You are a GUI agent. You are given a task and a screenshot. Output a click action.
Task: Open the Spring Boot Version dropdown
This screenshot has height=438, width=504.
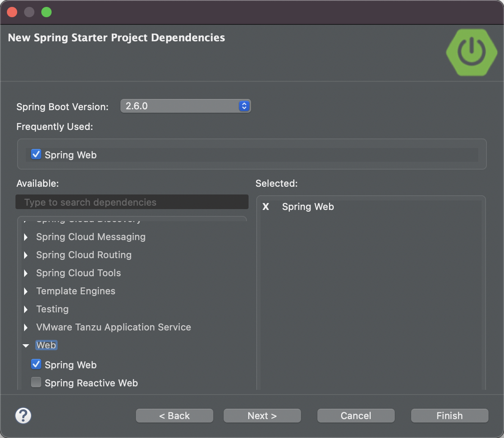pos(185,106)
